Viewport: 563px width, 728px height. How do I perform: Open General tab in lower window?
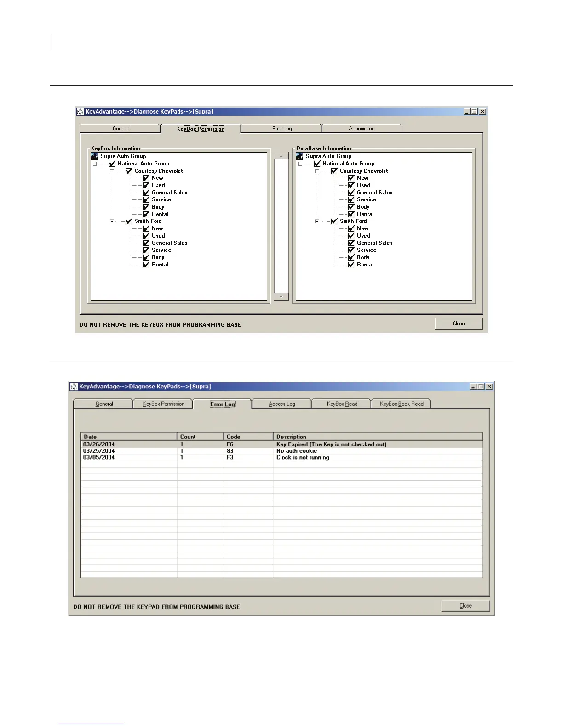103,404
